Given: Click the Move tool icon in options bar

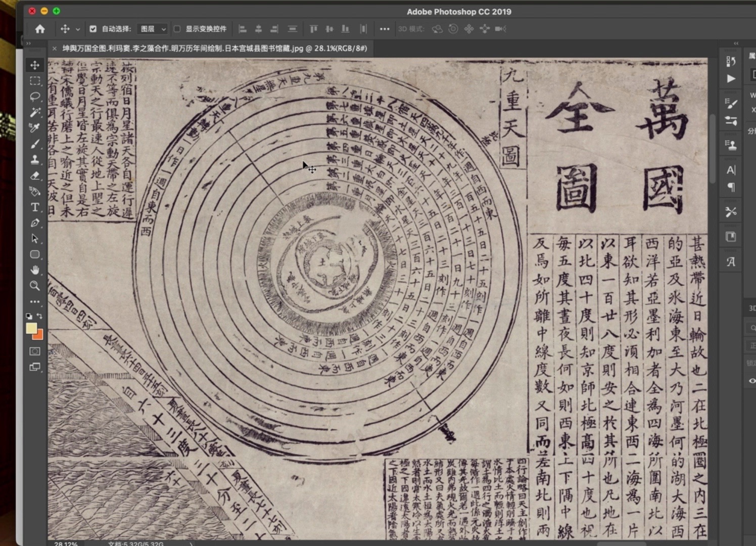Looking at the screenshot, I should (65, 29).
